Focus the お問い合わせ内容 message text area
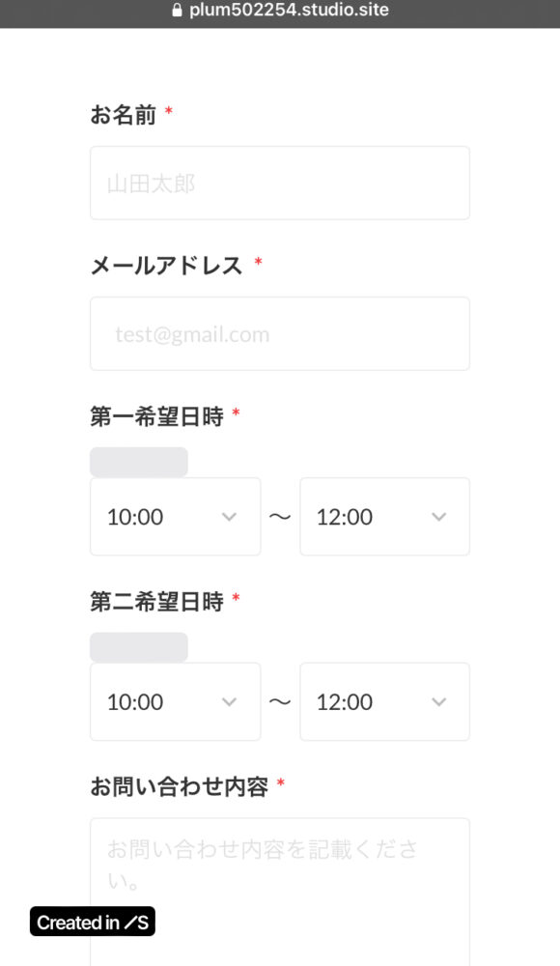Image resolution: width=560 pixels, height=966 pixels. pyautogui.click(x=280, y=892)
